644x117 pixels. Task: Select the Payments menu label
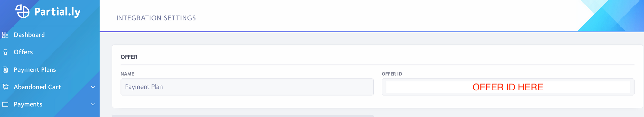pos(28,104)
